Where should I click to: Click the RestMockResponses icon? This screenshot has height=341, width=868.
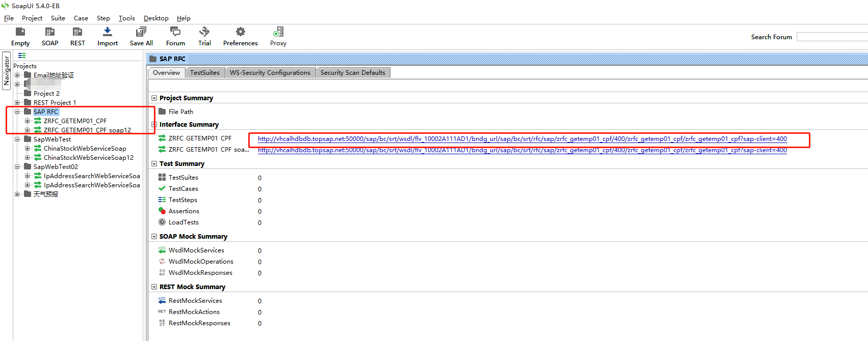click(x=162, y=323)
